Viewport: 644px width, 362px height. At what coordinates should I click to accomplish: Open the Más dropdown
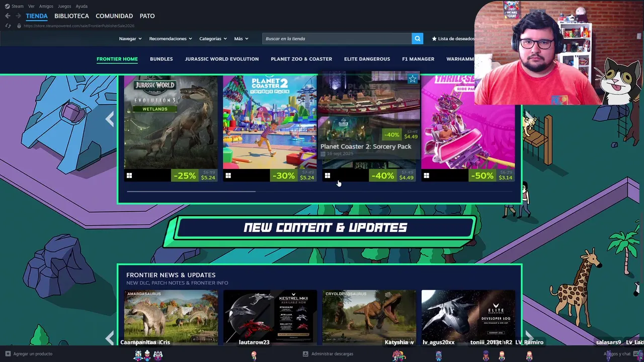pos(241,39)
